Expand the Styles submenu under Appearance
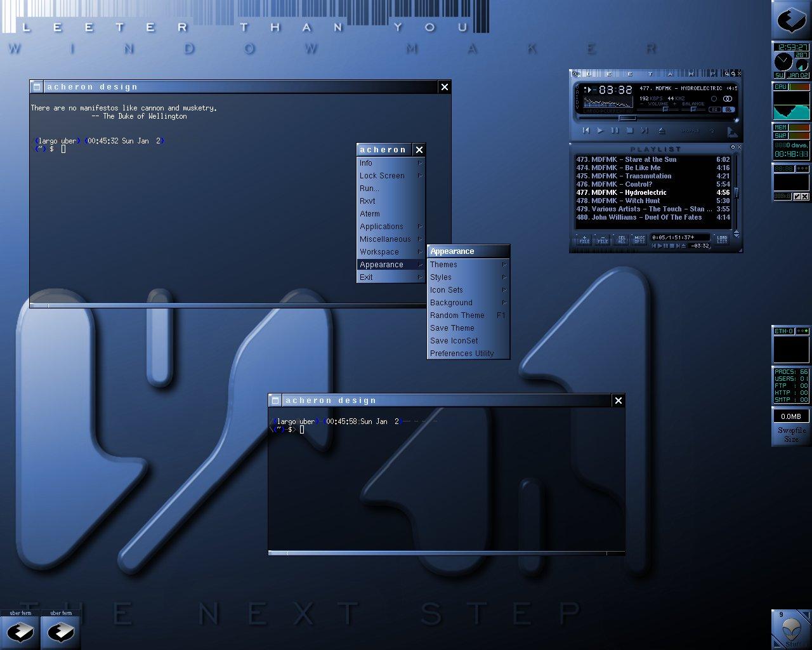 pos(468,277)
